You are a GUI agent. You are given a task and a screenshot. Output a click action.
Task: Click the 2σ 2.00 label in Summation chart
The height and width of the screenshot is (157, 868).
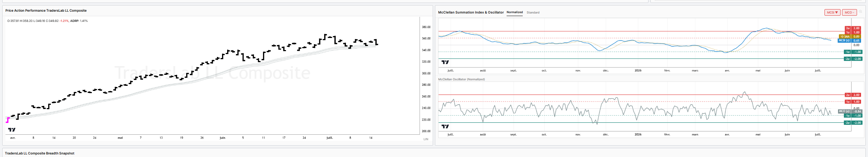853,28
